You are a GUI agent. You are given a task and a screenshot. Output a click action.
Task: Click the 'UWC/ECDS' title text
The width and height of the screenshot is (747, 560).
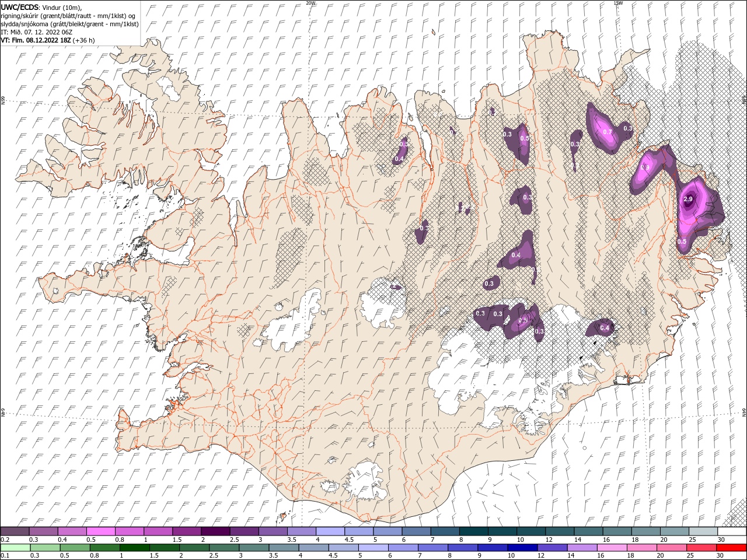20,7
